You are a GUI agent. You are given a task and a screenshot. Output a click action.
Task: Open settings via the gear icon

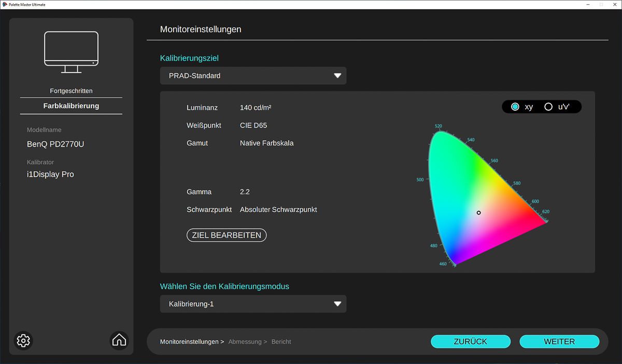(x=23, y=340)
